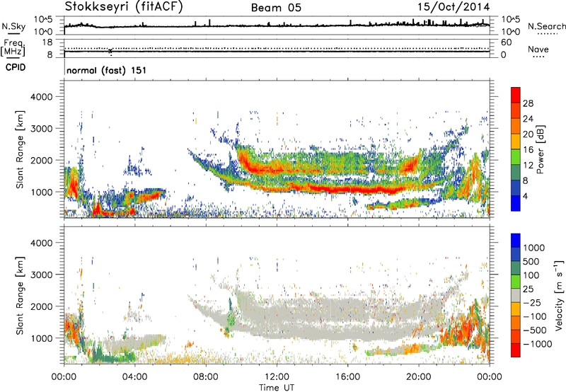
Task: Click "1000" range tick on velocity panel axis
Action: (x=41, y=338)
